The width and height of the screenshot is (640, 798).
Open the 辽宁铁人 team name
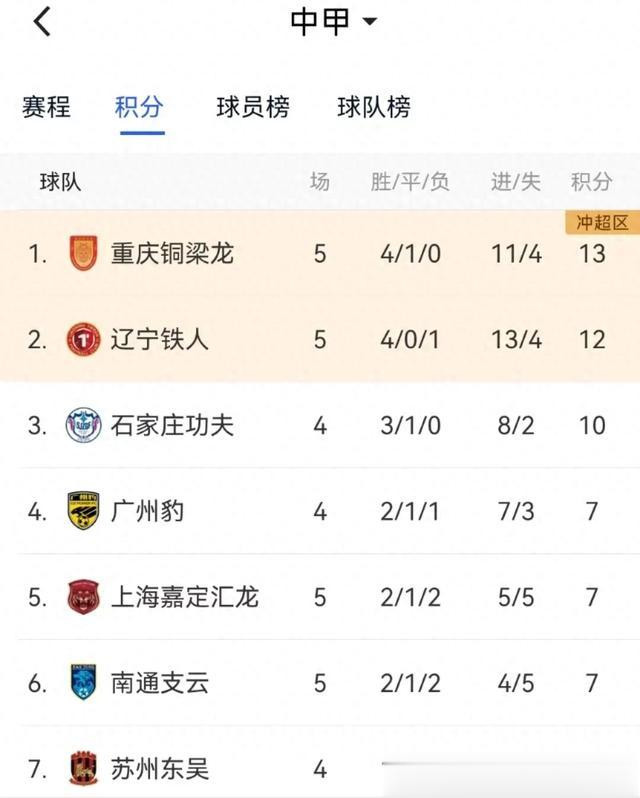160,339
